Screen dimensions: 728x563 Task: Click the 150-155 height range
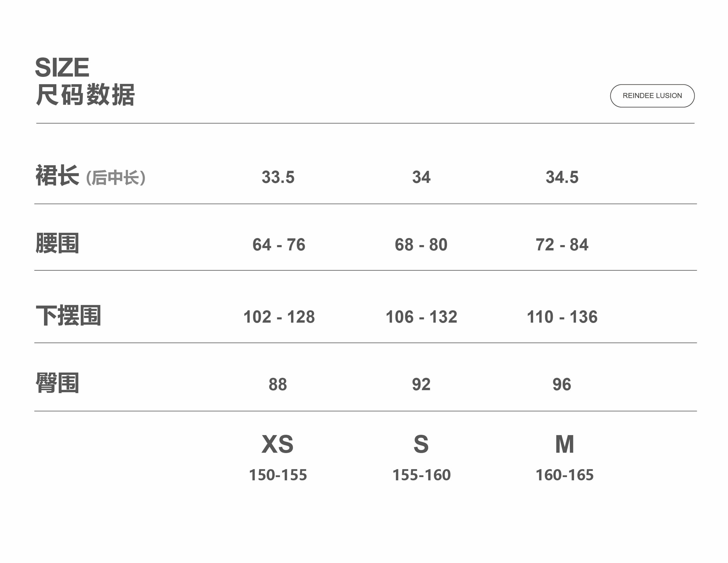[x=278, y=475]
